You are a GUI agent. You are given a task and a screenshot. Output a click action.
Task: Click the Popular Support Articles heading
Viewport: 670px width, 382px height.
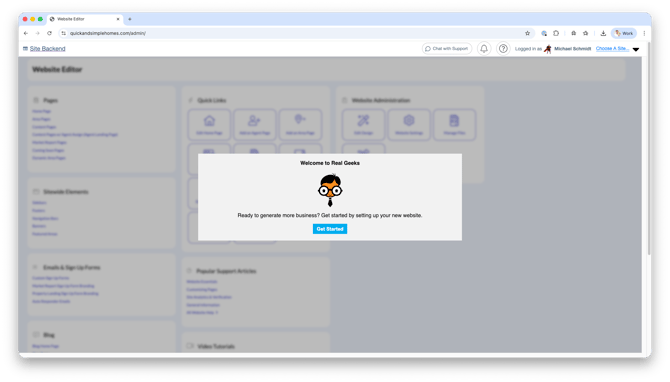[x=226, y=271]
